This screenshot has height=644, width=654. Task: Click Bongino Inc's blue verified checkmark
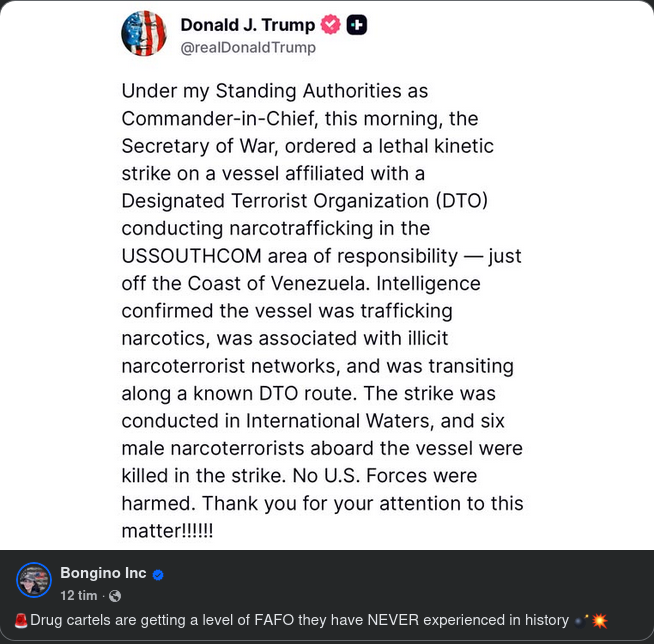click(158, 574)
